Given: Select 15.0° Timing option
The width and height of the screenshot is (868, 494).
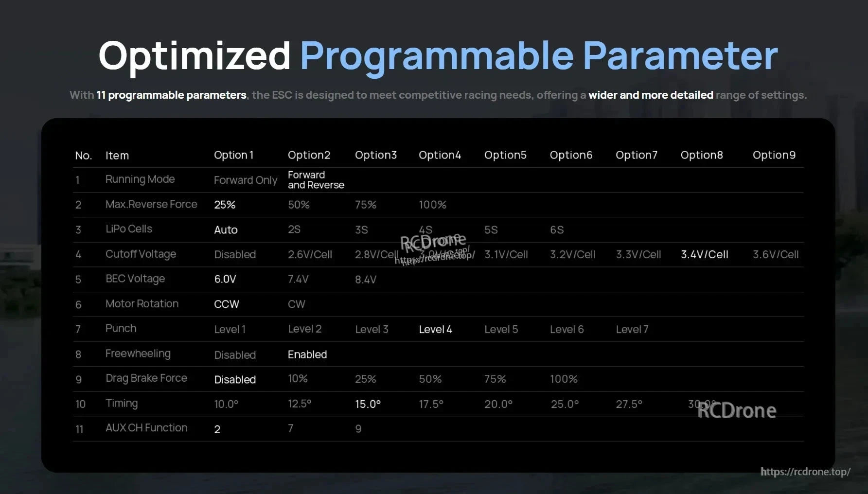Looking at the screenshot, I should [368, 404].
